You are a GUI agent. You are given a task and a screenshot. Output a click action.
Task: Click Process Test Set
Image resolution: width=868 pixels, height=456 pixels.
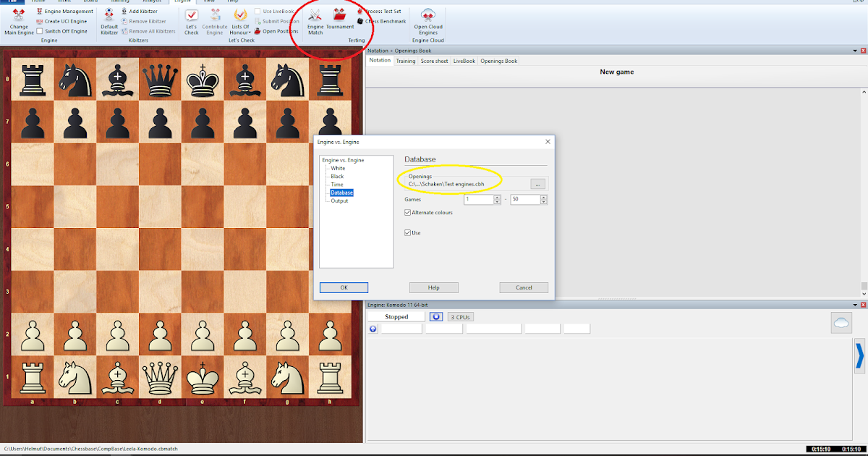pyautogui.click(x=385, y=11)
